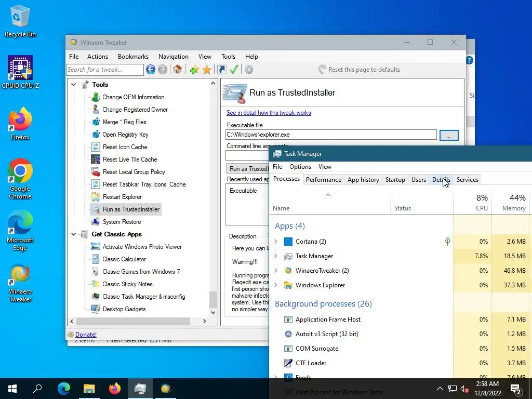The image size is (532, 399).
Task: Click the tree horizontal scrollbar right arrow
Action: click(204, 321)
